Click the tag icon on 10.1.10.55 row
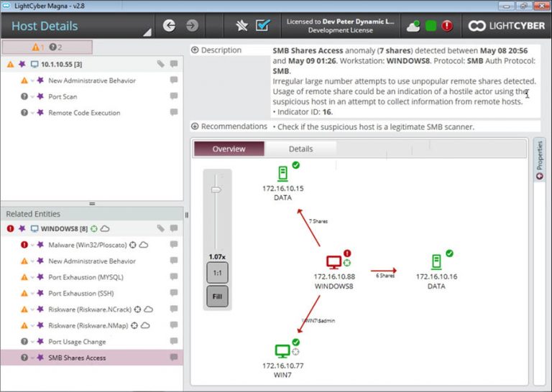This screenshot has height=392, width=552. pyautogui.click(x=160, y=64)
